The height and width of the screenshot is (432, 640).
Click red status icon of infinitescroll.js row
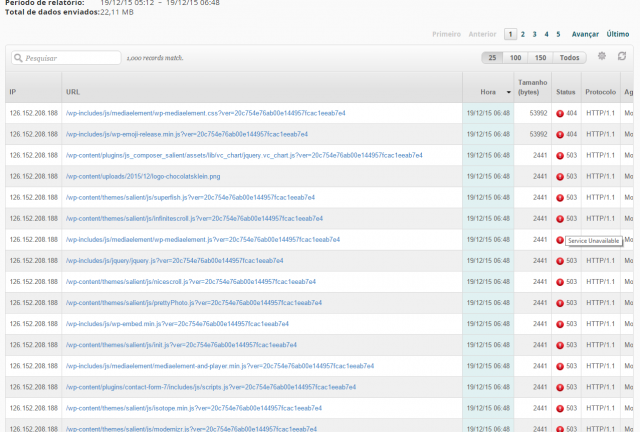pyautogui.click(x=560, y=219)
